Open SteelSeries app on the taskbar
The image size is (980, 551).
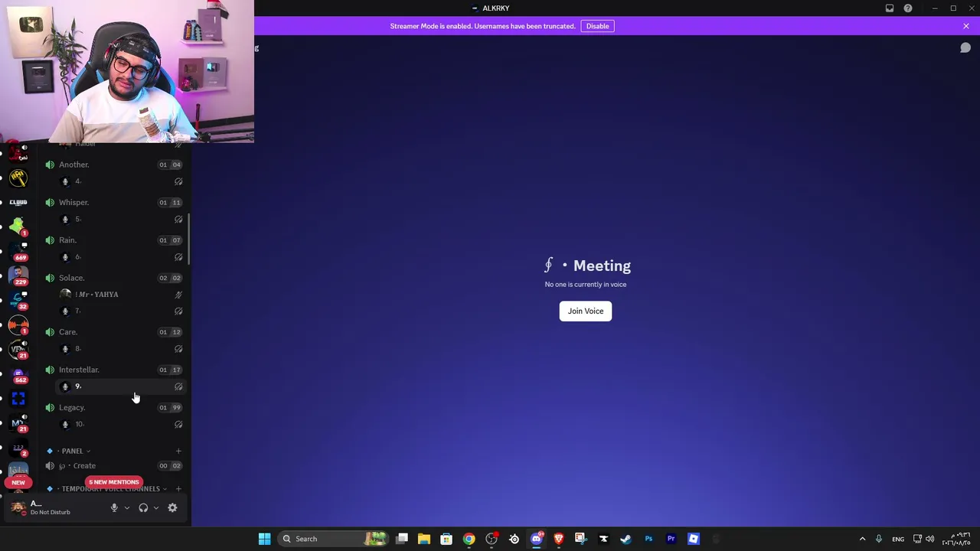click(x=514, y=539)
